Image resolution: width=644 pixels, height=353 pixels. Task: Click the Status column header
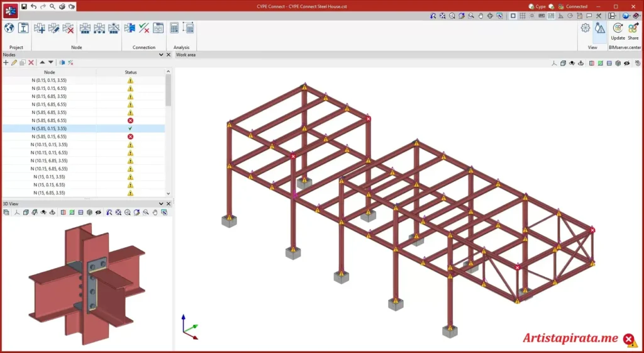(130, 72)
